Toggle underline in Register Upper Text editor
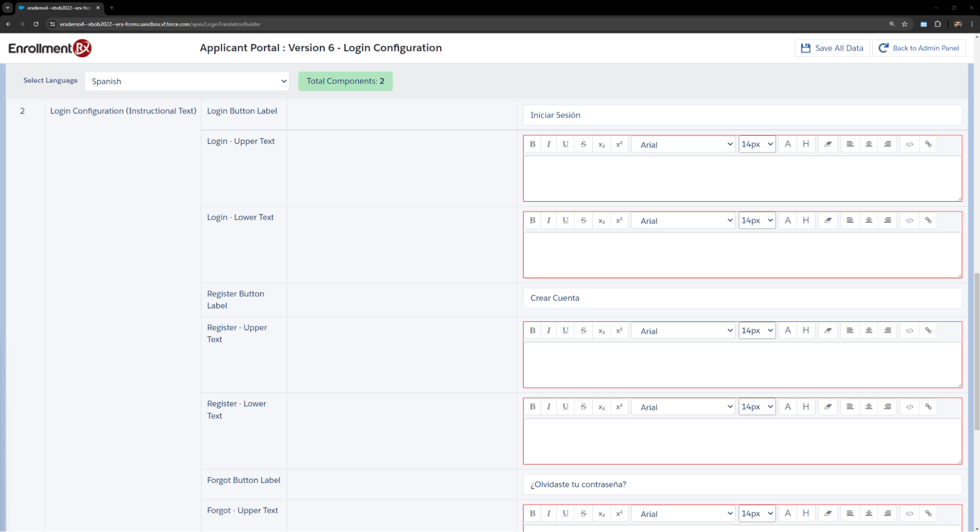Viewport: 980px width, 532px height. [565, 331]
